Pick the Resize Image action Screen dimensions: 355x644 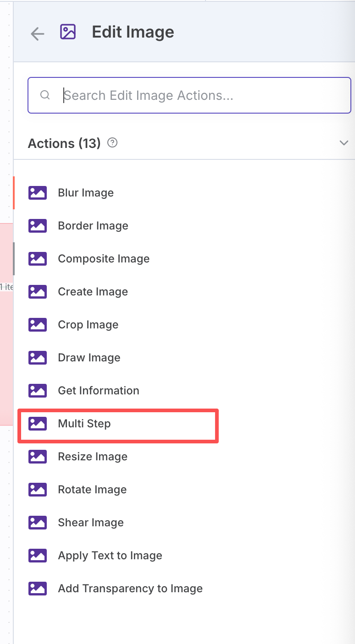(183, 457)
